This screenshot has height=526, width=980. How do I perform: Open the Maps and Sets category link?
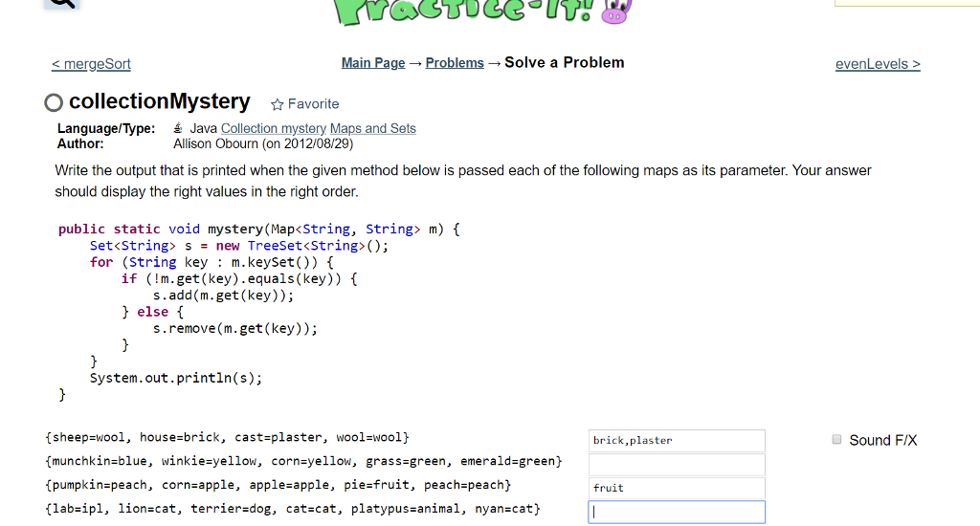coord(372,128)
